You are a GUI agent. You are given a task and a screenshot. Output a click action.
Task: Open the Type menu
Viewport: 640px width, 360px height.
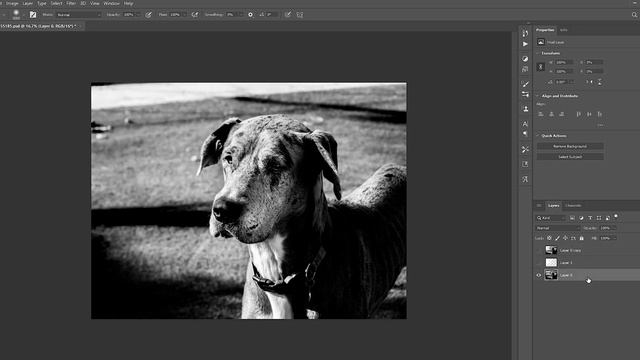click(x=42, y=3)
